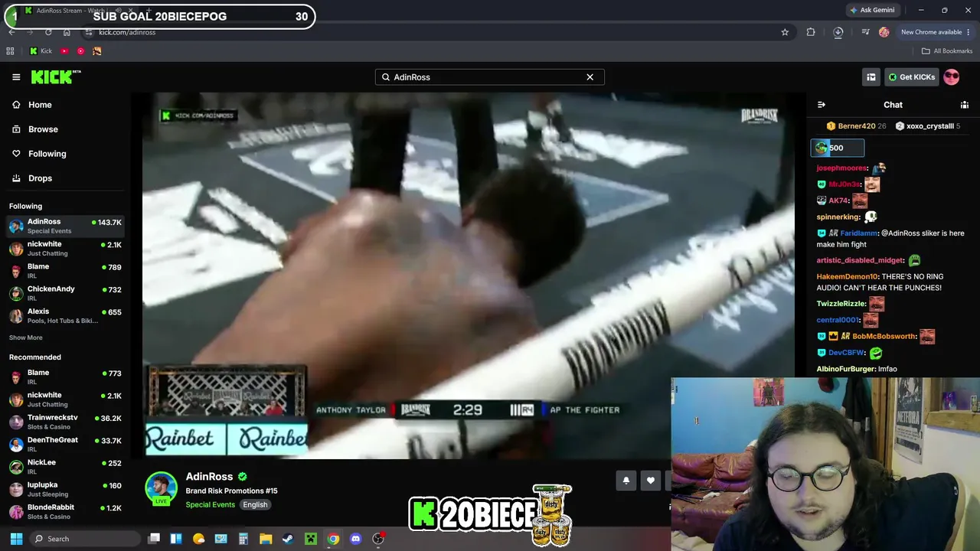The height and width of the screenshot is (551, 980).
Task: Open Alexis channel in Following list
Action: pyautogui.click(x=65, y=315)
